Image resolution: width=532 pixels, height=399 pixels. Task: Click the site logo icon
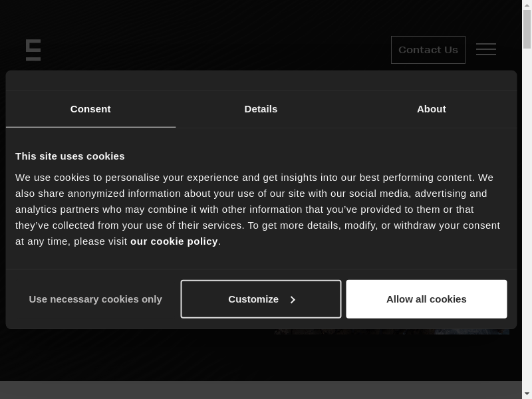(x=33, y=50)
